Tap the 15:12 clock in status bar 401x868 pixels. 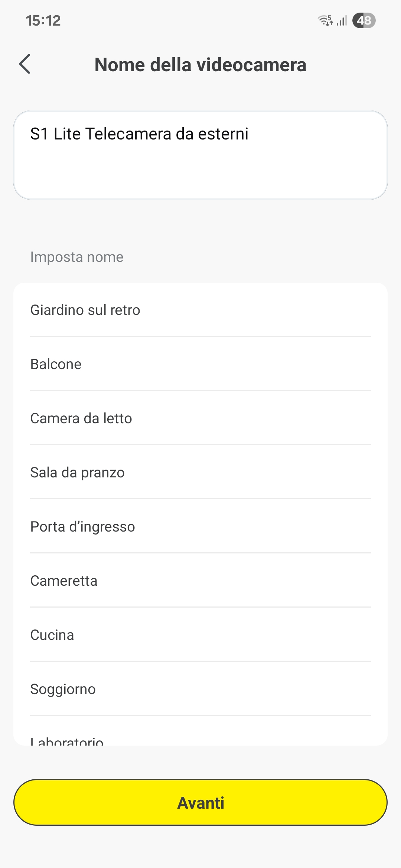43,20
